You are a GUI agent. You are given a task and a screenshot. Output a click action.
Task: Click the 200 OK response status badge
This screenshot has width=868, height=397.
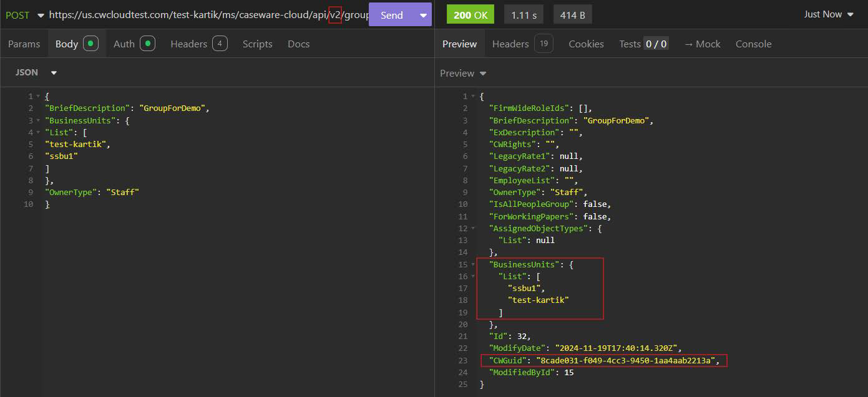[470, 14]
